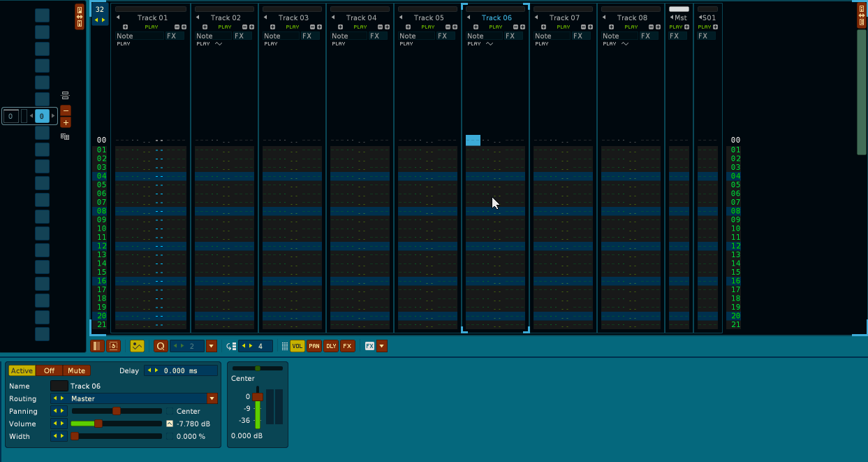Viewport: 868px width, 462px height.
Task: Click the Delay value field
Action: [x=180, y=371]
